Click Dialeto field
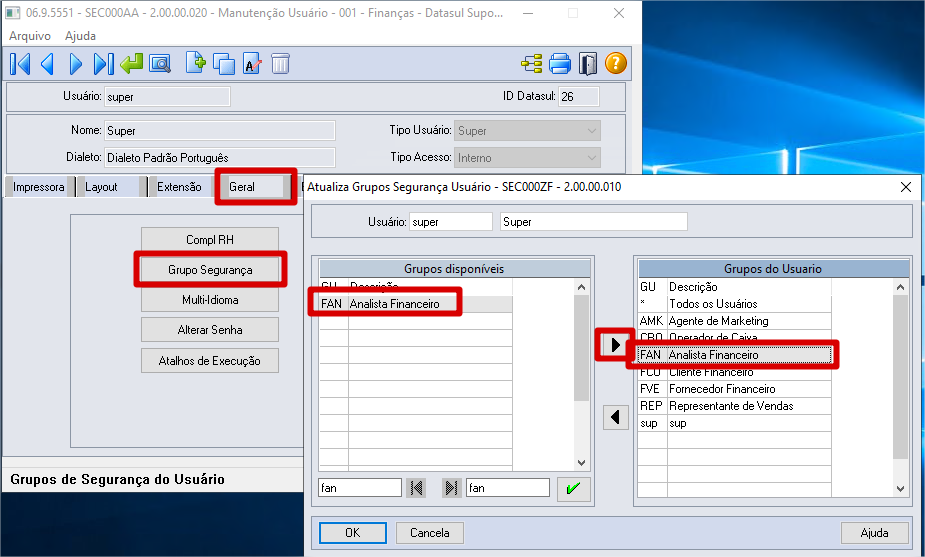Screen dimensions: 925x557 pos(220,158)
